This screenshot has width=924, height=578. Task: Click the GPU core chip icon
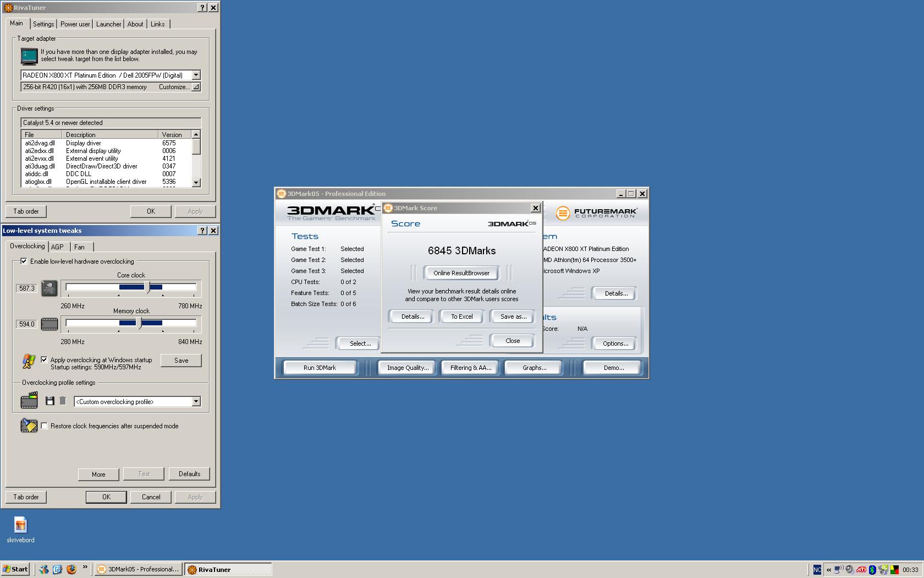coord(49,288)
